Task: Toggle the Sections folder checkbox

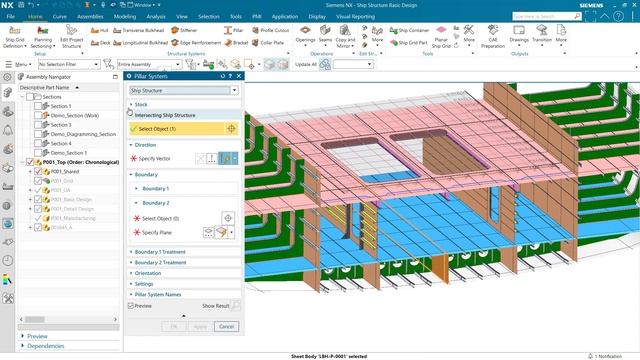Action: pyautogui.click(x=30, y=97)
